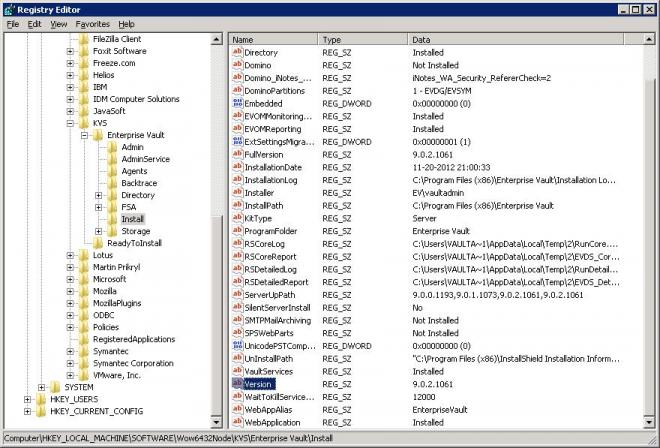The height and width of the screenshot is (448, 660).
Task: Select the EVOMReporting value name
Action: (273, 129)
